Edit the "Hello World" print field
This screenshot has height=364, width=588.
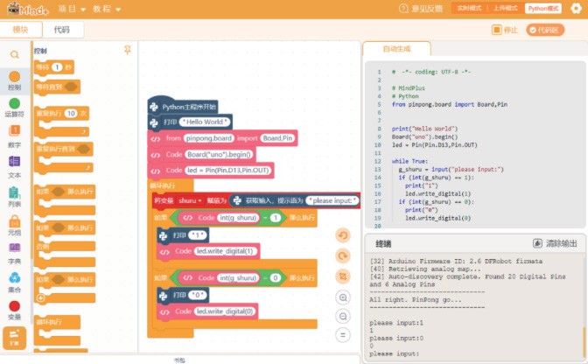coord(205,122)
